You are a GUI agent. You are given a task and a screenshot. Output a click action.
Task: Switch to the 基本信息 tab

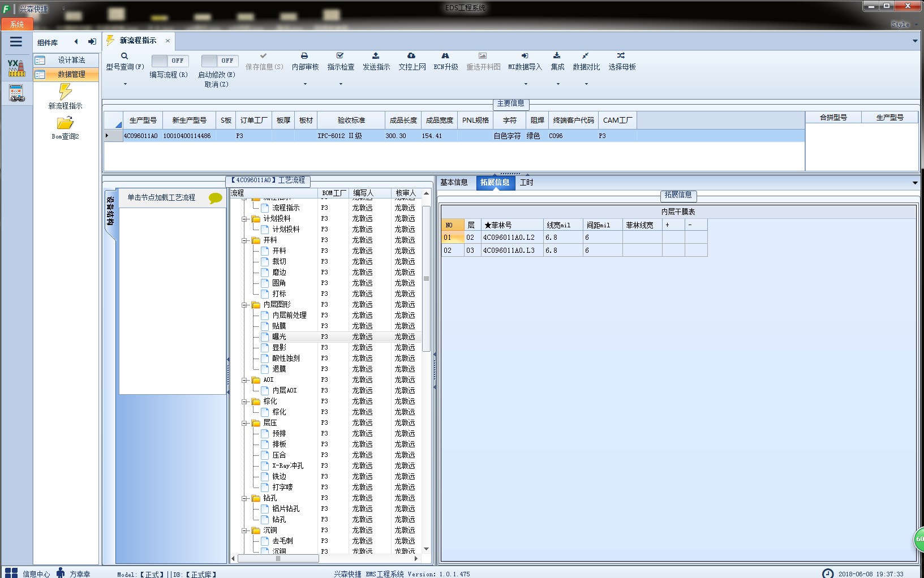(454, 183)
